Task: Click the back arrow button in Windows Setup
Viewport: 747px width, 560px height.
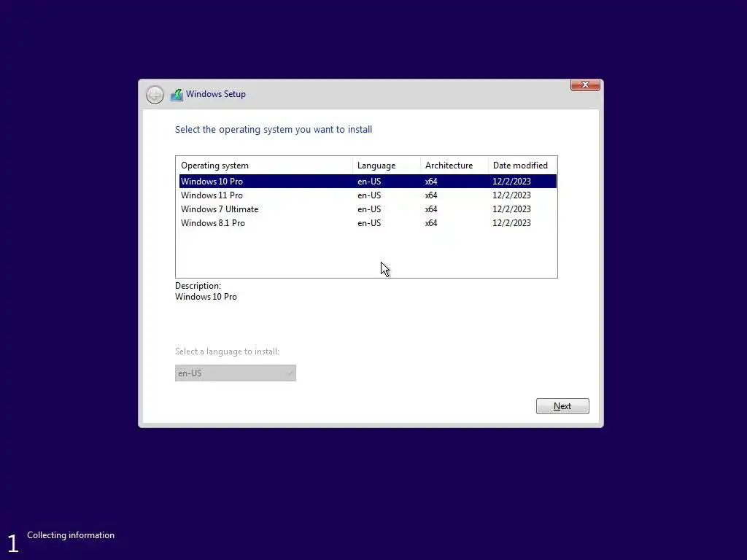Action: point(155,95)
